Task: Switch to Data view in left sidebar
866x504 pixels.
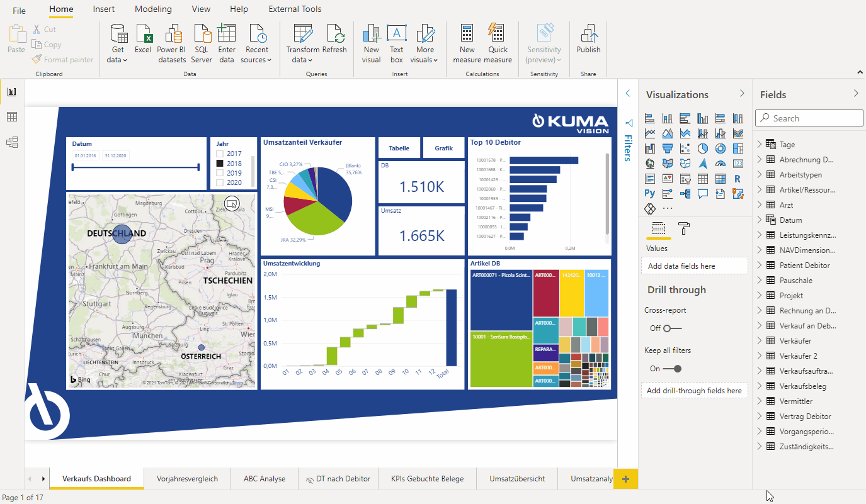Action: pyautogui.click(x=12, y=117)
